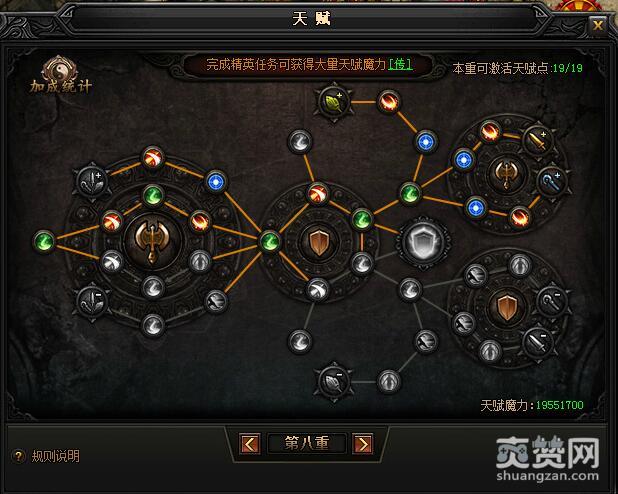The width and height of the screenshot is (618, 494).
Task: Click the large silver shield talent node
Action: (423, 242)
